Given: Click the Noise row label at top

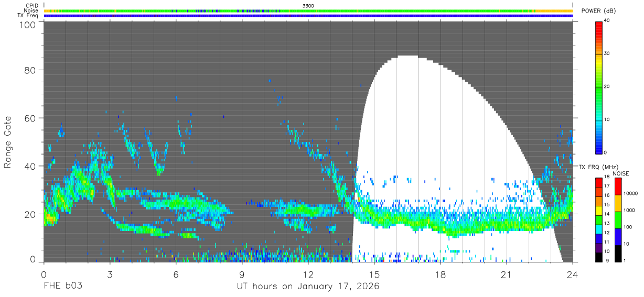Looking at the screenshot, I should tap(31, 10).
